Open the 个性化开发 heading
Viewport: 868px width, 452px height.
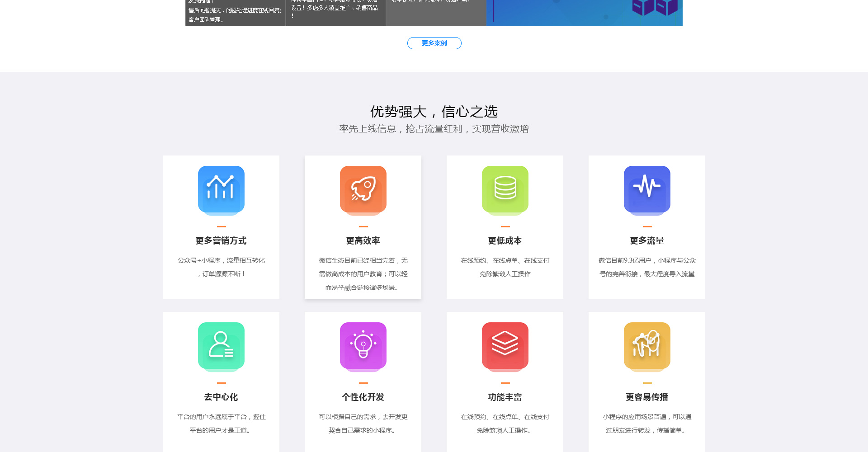[x=363, y=397]
